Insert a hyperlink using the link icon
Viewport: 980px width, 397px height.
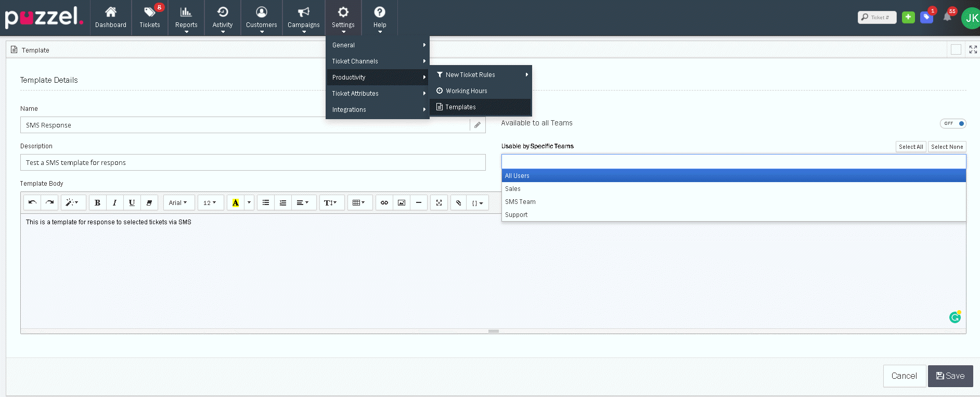[384, 203]
